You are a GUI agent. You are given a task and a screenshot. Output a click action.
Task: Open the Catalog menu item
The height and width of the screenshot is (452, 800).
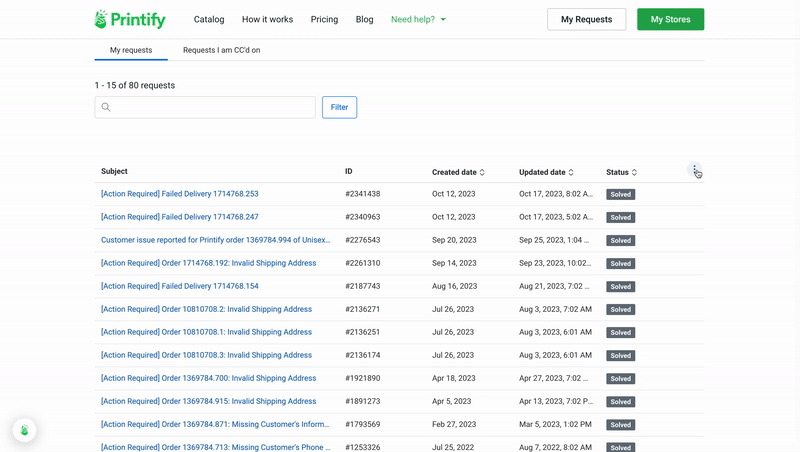tap(209, 19)
